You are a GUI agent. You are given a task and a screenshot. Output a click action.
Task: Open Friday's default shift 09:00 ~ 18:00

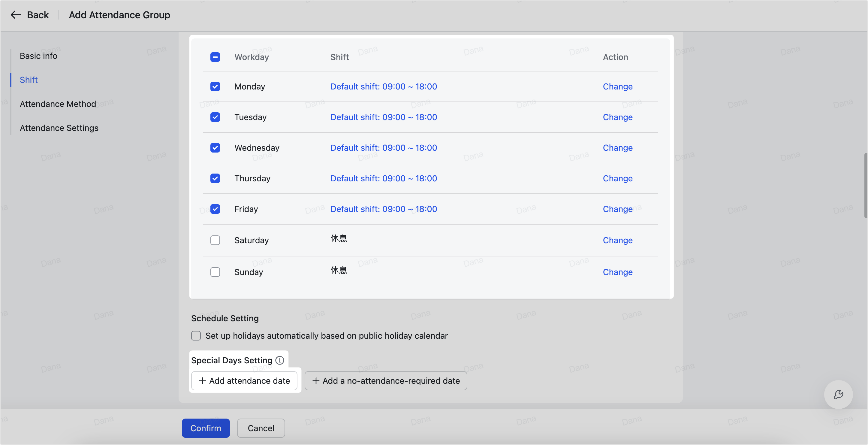click(x=384, y=209)
